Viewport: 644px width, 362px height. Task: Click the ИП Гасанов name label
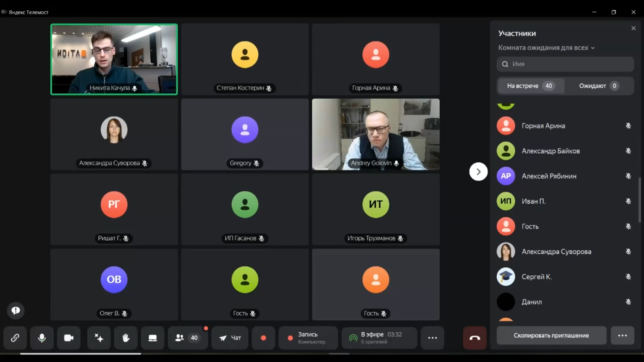pyautogui.click(x=245, y=238)
